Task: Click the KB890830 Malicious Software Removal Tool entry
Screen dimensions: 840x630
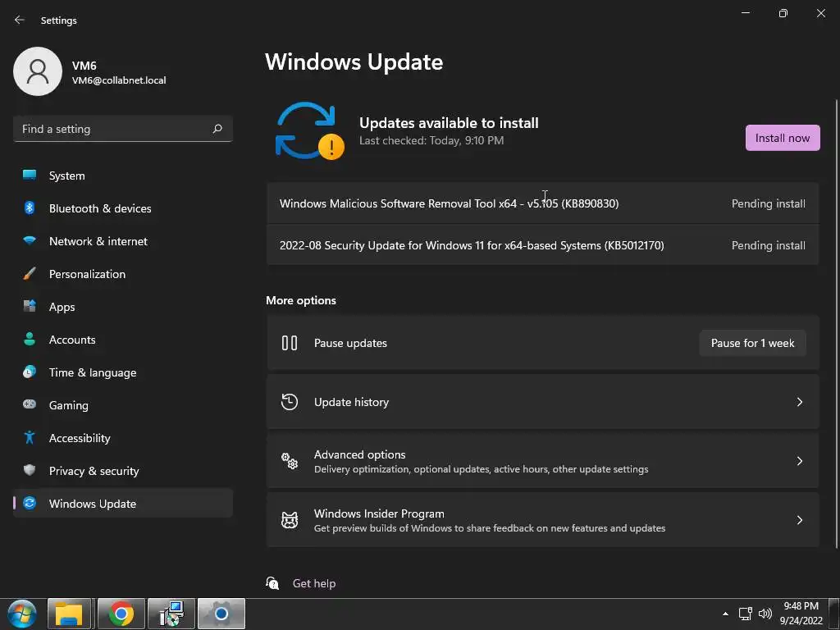Action: pyautogui.click(x=543, y=203)
